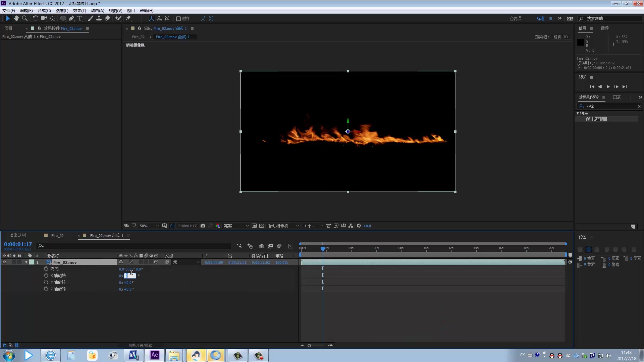Play the preview
644x362 pixels.
pos(608,86)
